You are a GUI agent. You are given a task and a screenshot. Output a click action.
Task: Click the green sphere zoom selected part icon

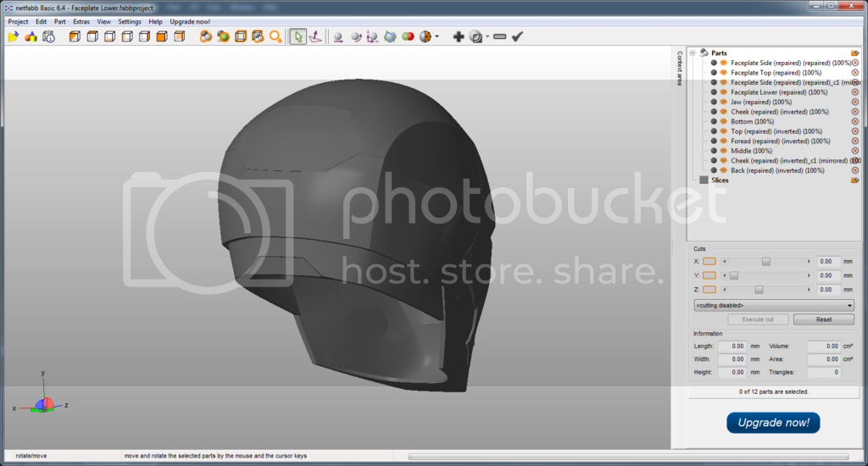pos(223,37)
